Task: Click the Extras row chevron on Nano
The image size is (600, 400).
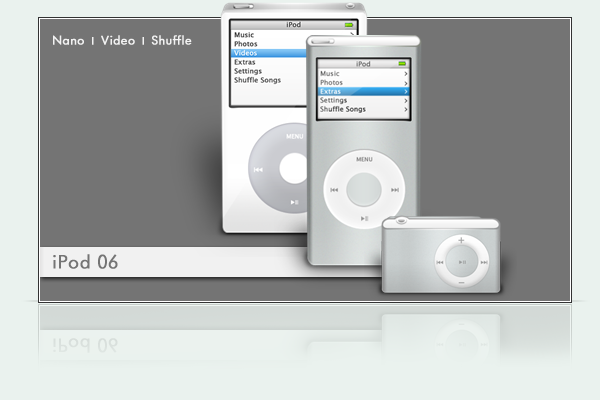Action: click(406, 92)
